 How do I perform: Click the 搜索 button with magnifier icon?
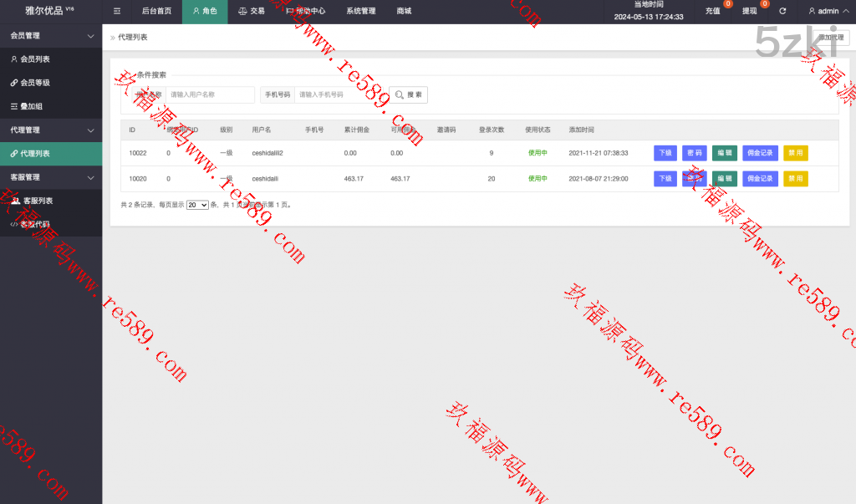click(x=408, y=95)
